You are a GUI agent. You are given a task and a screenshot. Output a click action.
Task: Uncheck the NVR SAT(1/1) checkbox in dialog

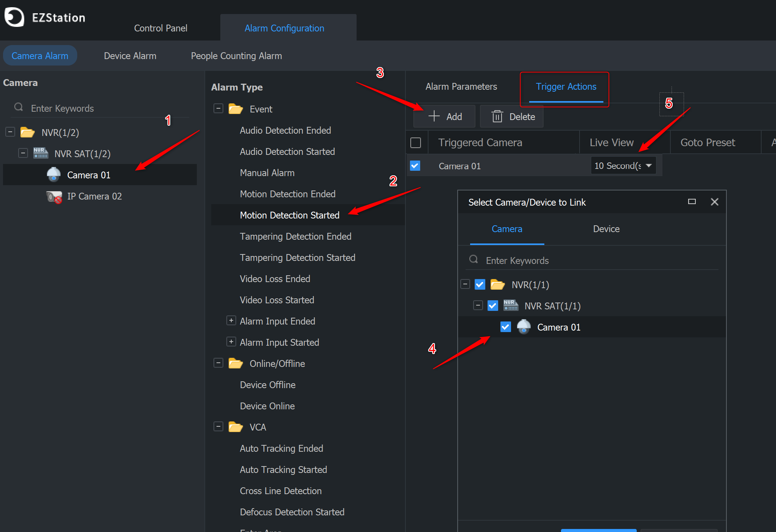493,306
